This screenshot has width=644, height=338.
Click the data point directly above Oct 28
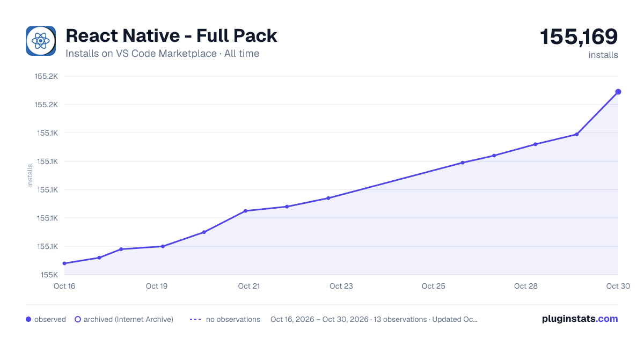click(536, 144)
